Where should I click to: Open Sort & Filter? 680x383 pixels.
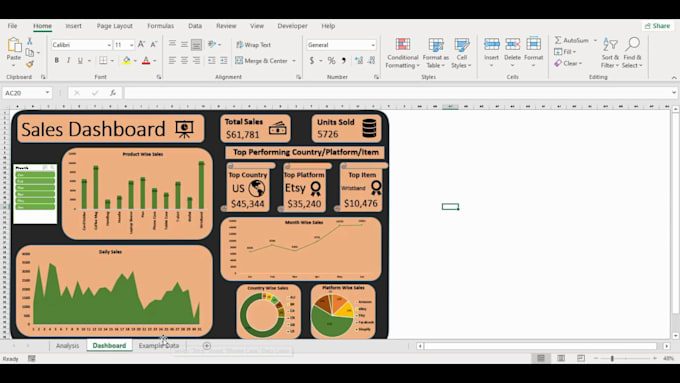coord(610,53)
